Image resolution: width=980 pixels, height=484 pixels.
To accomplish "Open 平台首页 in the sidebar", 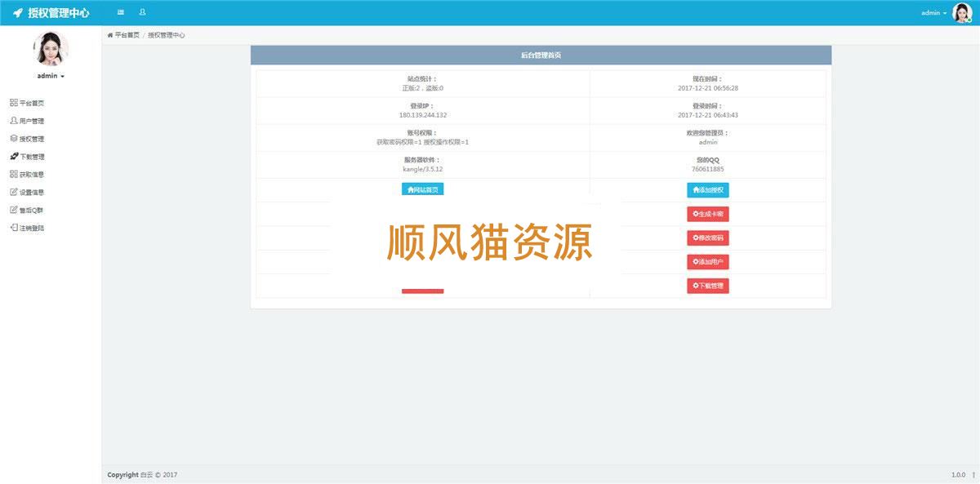I will click(27, 103).
